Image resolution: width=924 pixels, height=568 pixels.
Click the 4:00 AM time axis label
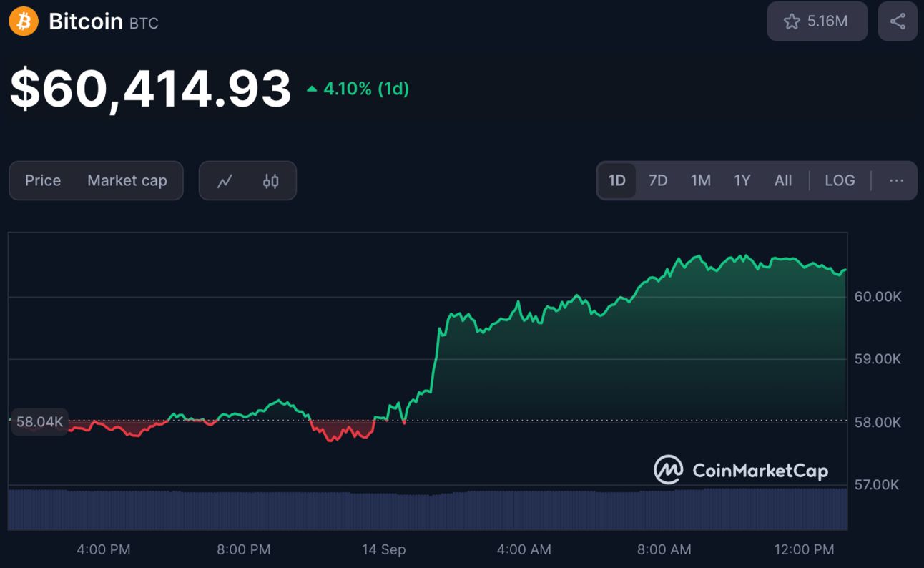coord(524,549)
